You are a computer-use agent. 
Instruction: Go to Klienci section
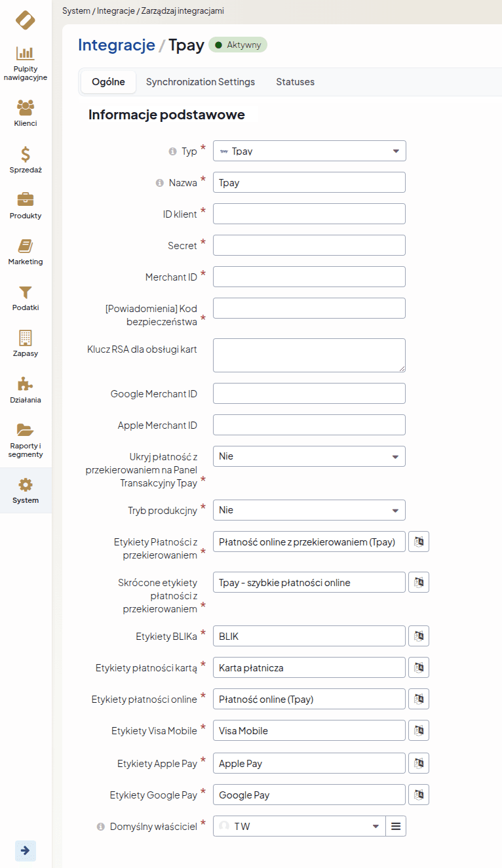click(x=26, y=112)
